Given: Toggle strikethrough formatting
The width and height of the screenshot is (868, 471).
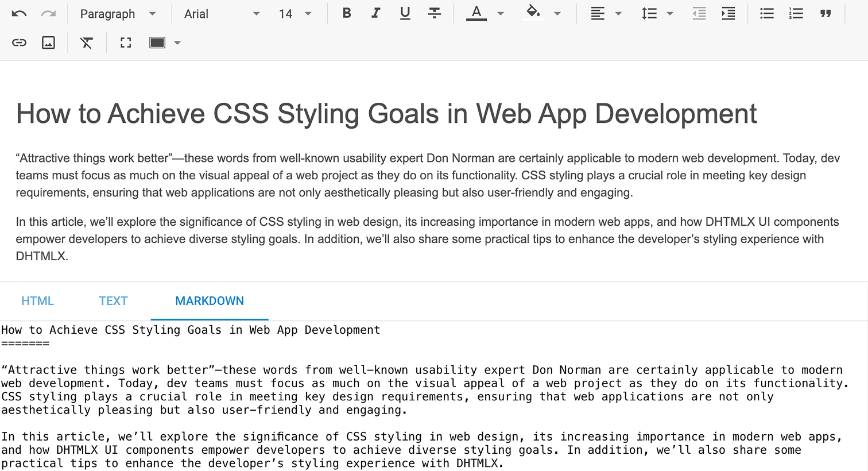Looking at the screenshot, I should [435, 14].
